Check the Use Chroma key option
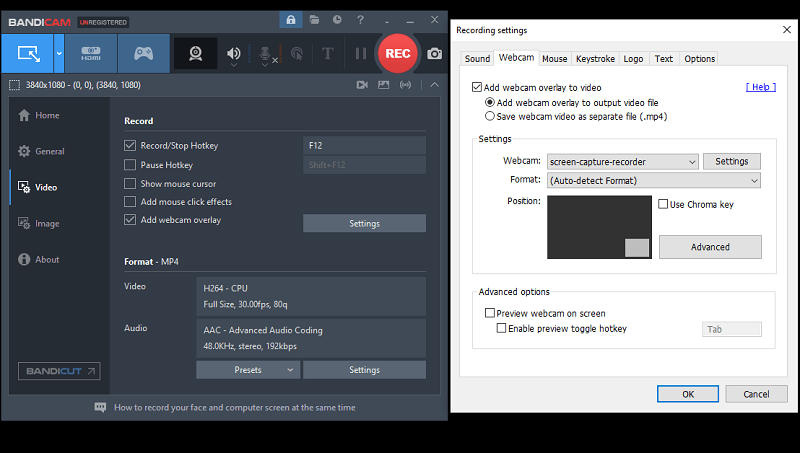The image size is (800, 453). (x=664, y=204)
